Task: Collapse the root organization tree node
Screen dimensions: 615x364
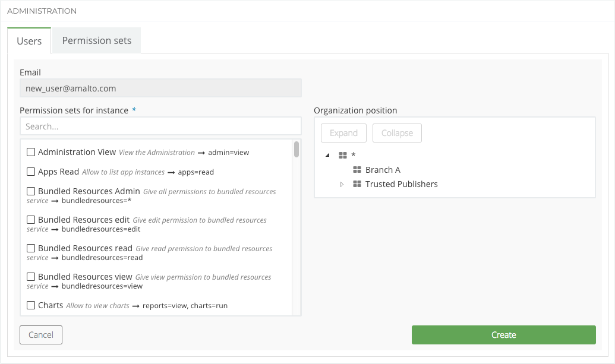Action: [x=327, y=156]
